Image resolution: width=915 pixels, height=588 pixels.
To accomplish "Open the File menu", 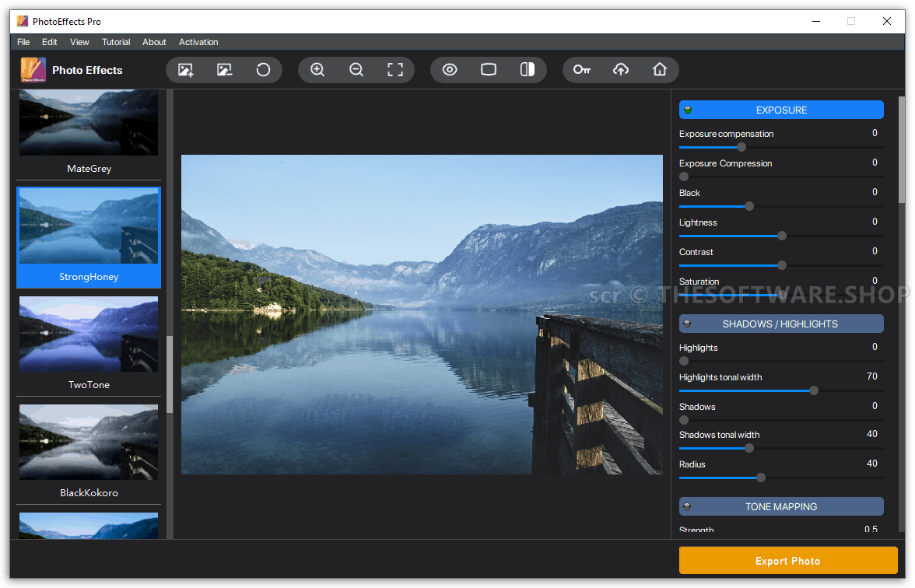I will pyautogui.click(x=23, y=42).
